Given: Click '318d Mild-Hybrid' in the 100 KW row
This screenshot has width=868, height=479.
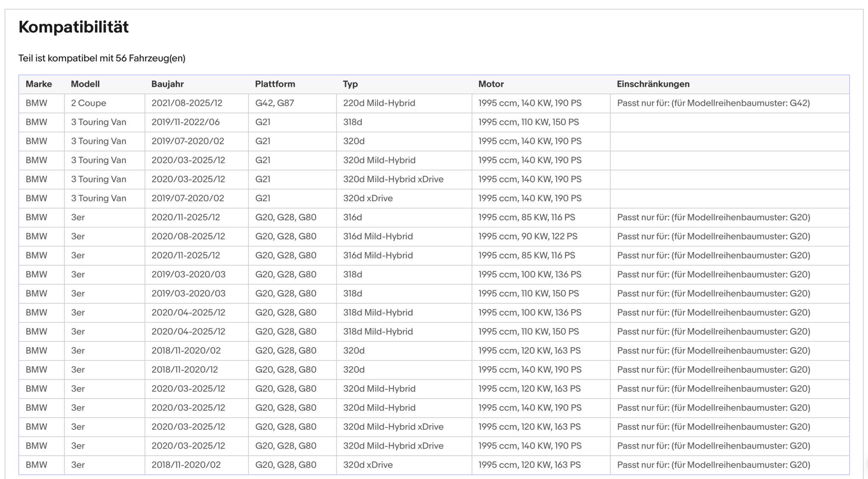Looking at the screenshot, I should (378, 313).
